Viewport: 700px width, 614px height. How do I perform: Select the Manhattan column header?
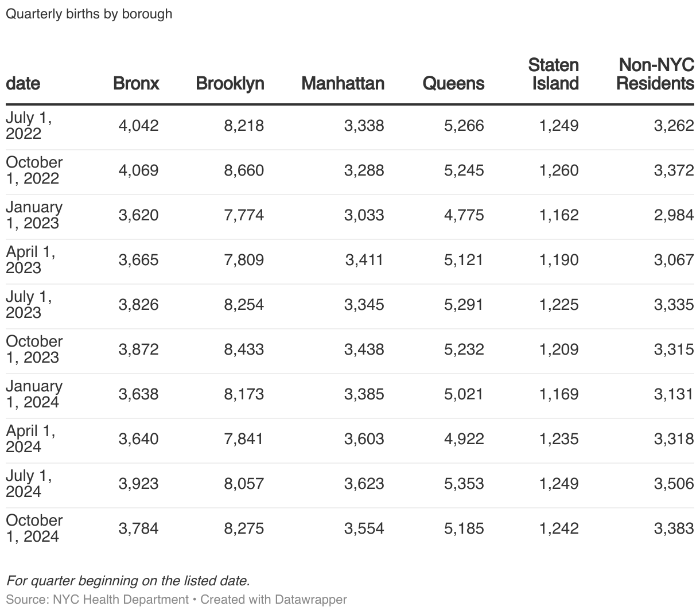[343, 83]
